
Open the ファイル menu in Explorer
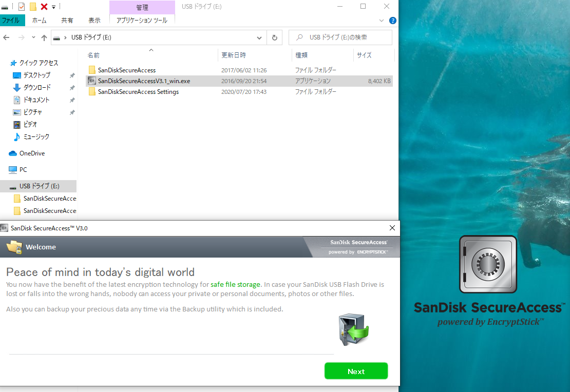[x=11, y=21]
